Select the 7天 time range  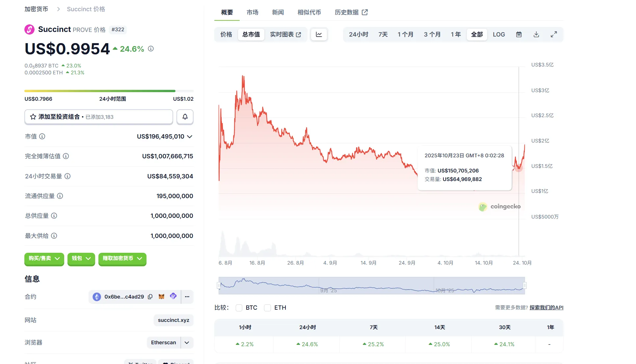coord(383,34)
